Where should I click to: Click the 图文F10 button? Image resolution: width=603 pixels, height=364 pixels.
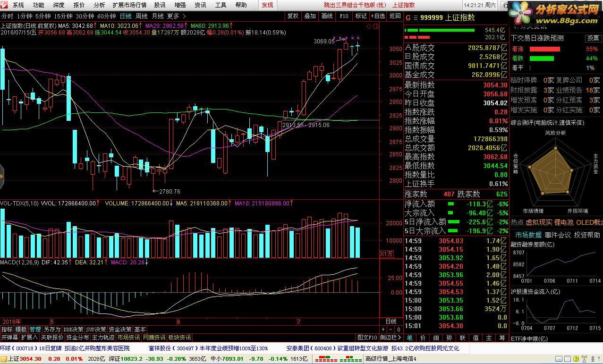pyautogui.click(x=367, y=338)
